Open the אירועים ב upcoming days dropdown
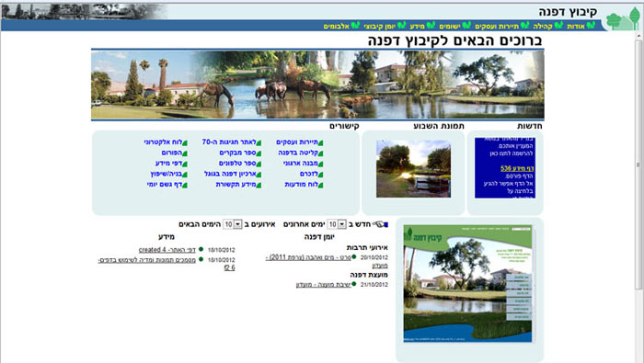The width and height of the screenshot is (644, 363). 233,224
